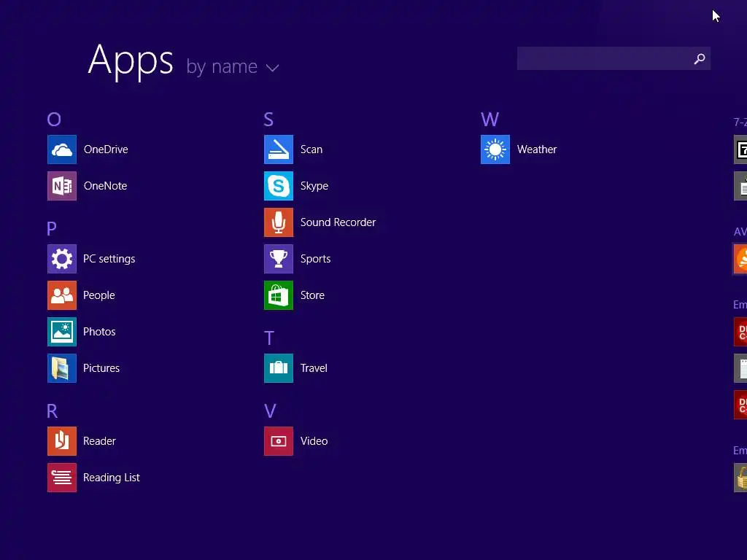Image resolution: width=747 pixels, height=560 pixels.
Task: Click the 'Travel' label
Action: coord(314,368)
